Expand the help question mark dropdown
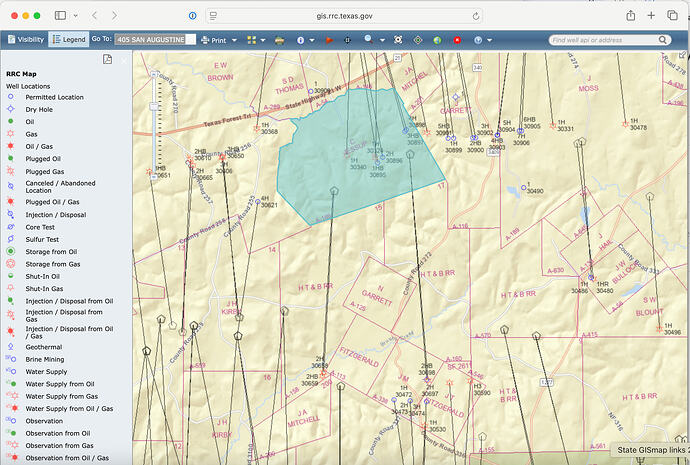Screen dimensions: 690x465 (x=490, y=39)
